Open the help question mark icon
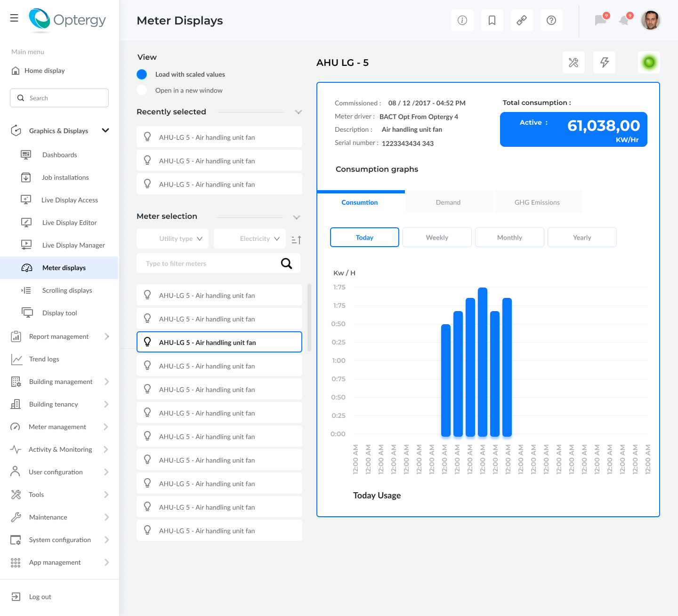678x616 pixels. point(551,20)
